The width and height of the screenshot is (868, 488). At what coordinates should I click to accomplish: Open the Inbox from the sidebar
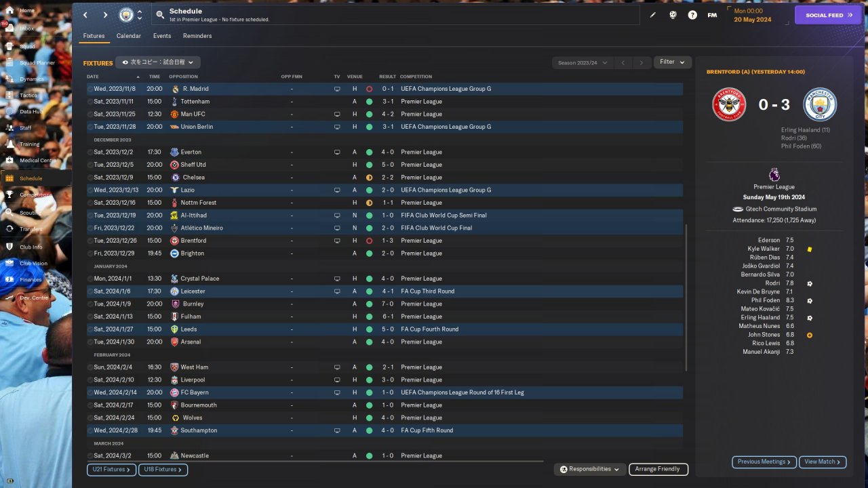pos(27,28)
